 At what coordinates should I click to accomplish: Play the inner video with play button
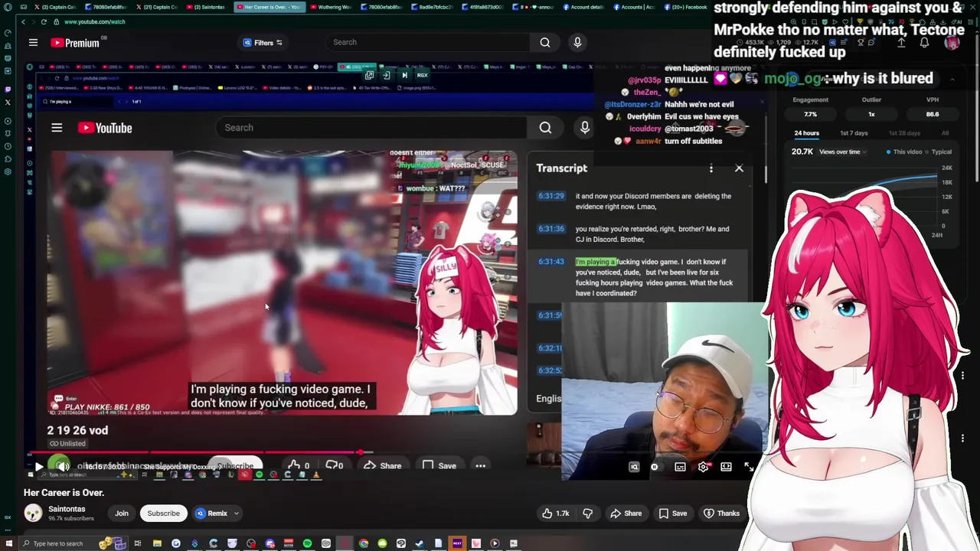tap(39, 466)
